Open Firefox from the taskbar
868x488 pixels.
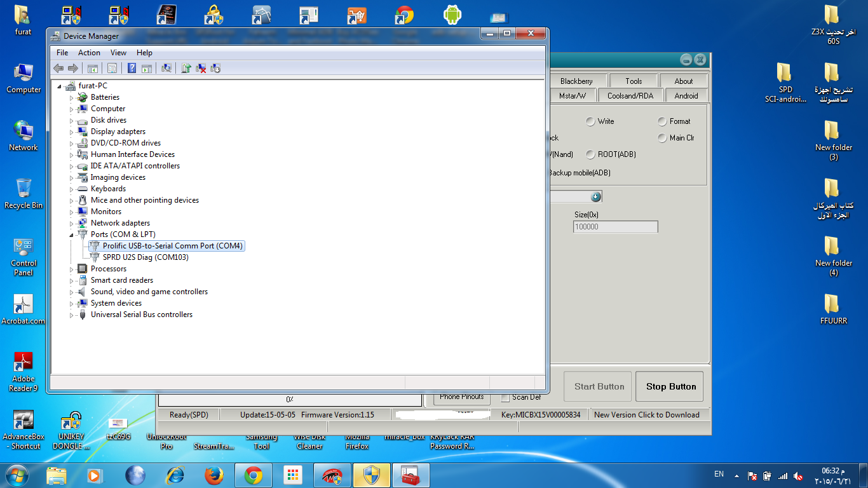(214, 475)
